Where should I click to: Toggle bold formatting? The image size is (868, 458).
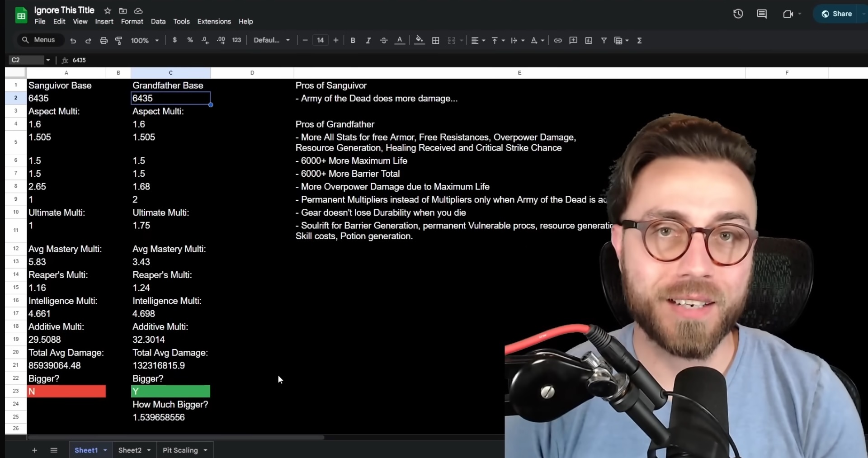353,40
